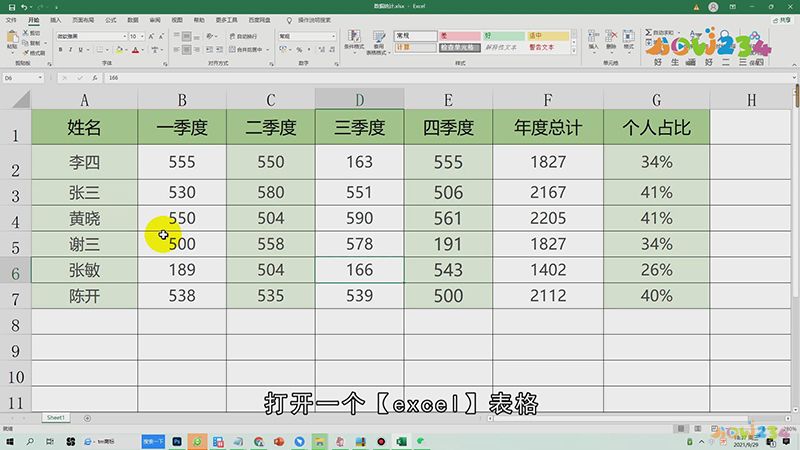Toggle italic formatting
Screen dimensions: 800x450
point(70,50)
